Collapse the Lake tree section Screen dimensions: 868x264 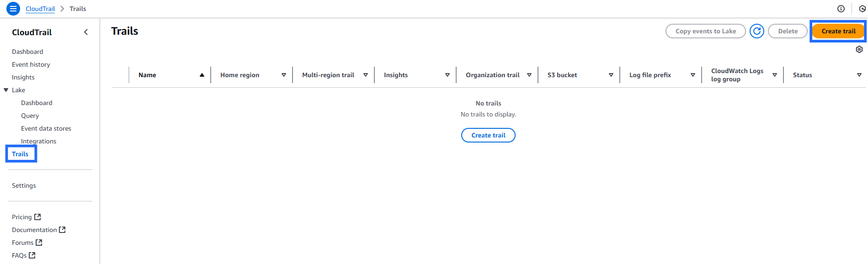(x=6, y=90)
